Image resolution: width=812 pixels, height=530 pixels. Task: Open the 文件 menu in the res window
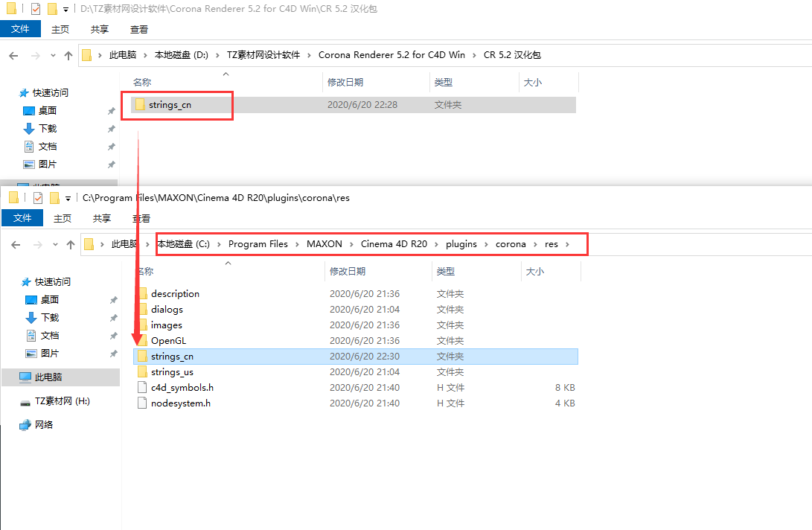pos(22,218)
